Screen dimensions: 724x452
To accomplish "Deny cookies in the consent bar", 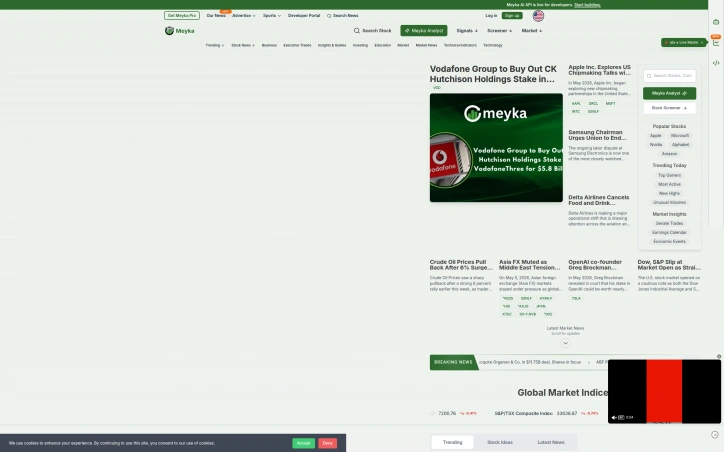I will (327, 443).
